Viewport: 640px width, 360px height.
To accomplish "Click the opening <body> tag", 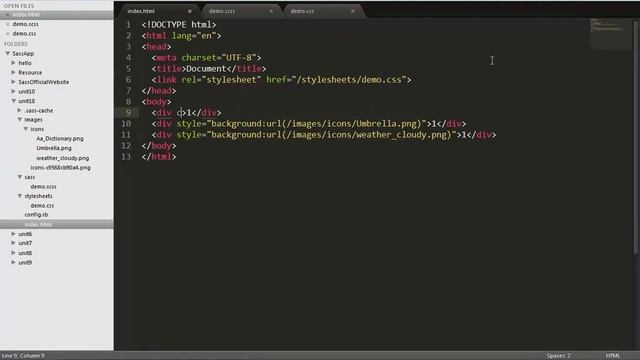I will point(156,102).
